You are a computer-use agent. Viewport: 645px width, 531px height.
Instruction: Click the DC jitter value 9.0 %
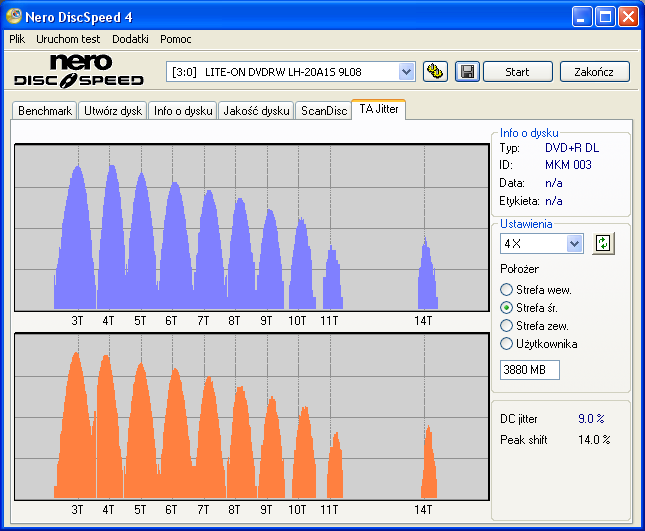coord(591,419)
